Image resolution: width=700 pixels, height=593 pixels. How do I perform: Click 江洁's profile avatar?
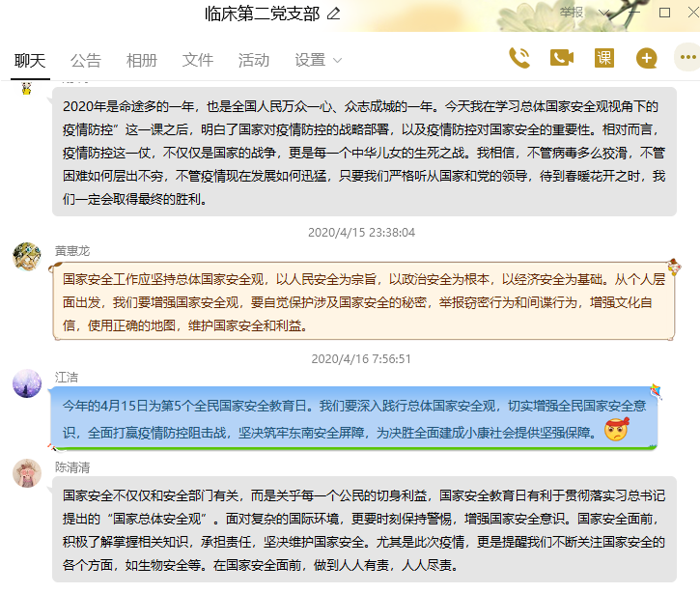tap(26, 383)
